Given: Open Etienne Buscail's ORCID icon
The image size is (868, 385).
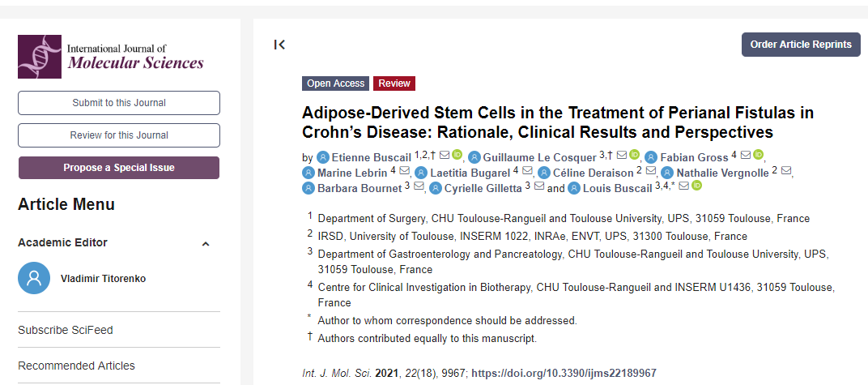Looking at the screenshot, I should [x=457, y=155].
